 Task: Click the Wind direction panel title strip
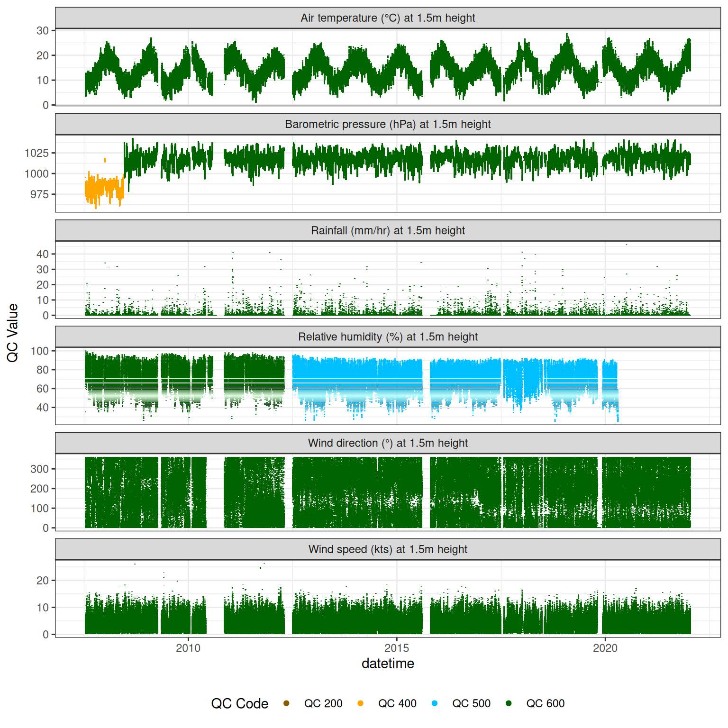[388, 443]
